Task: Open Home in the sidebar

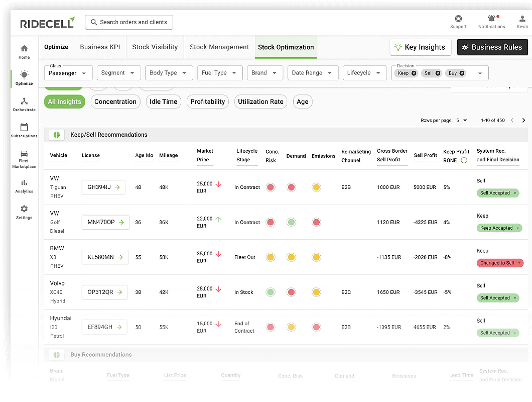Action: click(x=24, y=52)
